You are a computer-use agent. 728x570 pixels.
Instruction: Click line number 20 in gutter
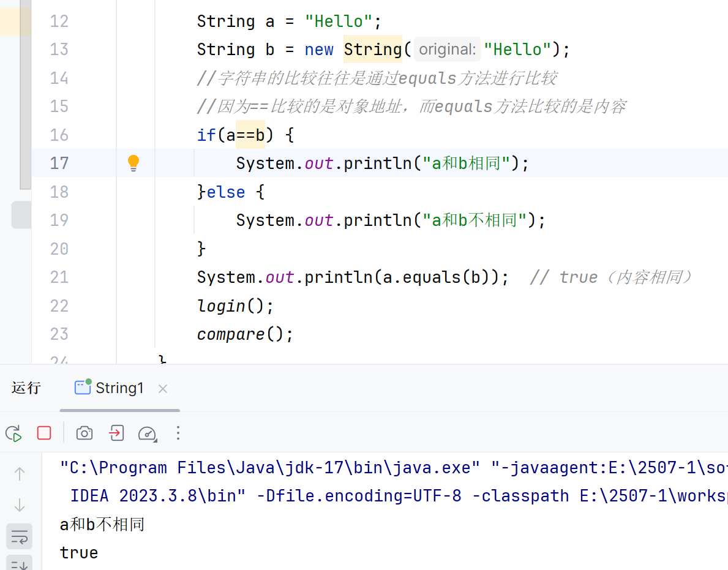coord(59,249)
